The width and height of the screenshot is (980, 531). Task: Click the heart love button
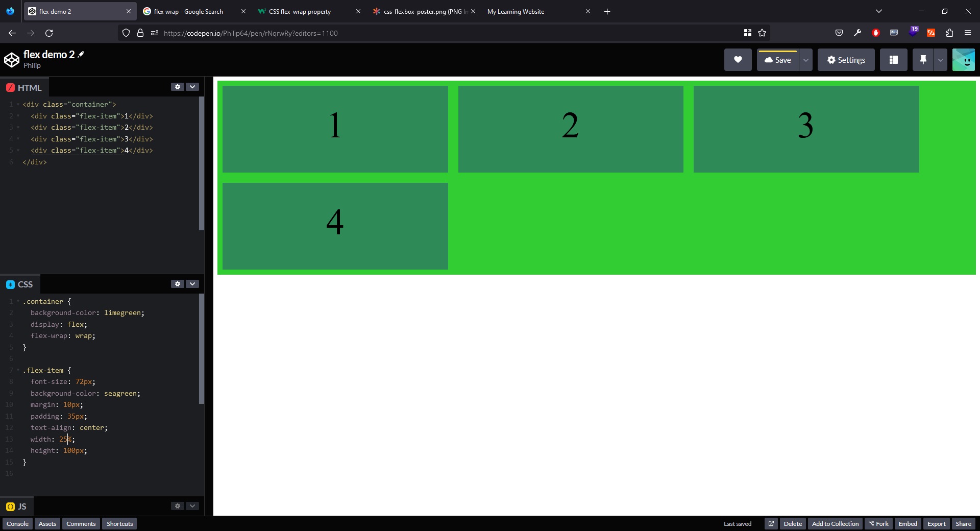(738, 60)
